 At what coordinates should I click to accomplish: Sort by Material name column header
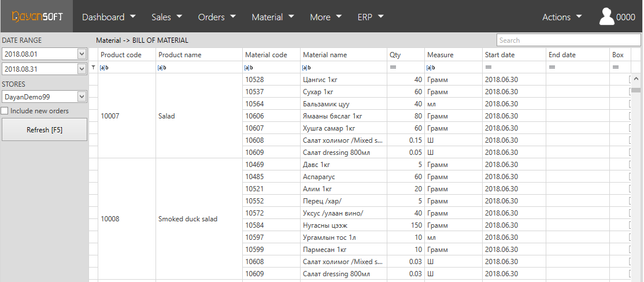coord(344,54)
